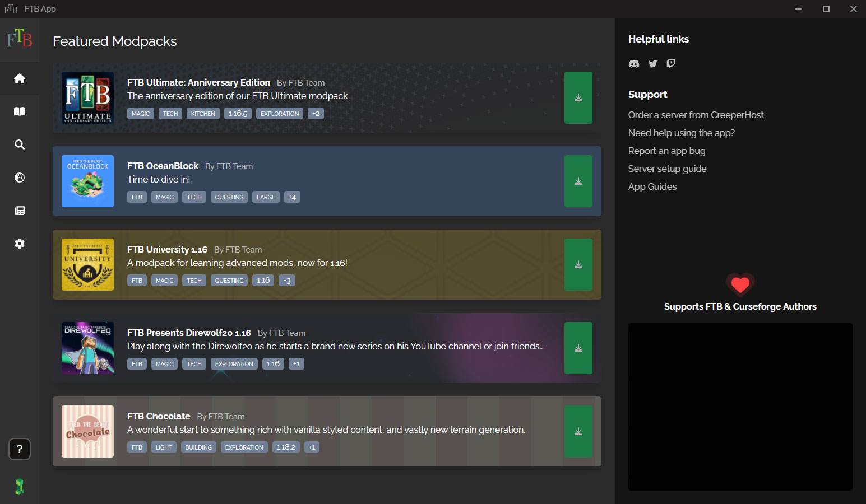Select EXPLORATION tag on FTB Ultimate
The height and width of the screenshot is (504, 866).
tap(280, 114)
